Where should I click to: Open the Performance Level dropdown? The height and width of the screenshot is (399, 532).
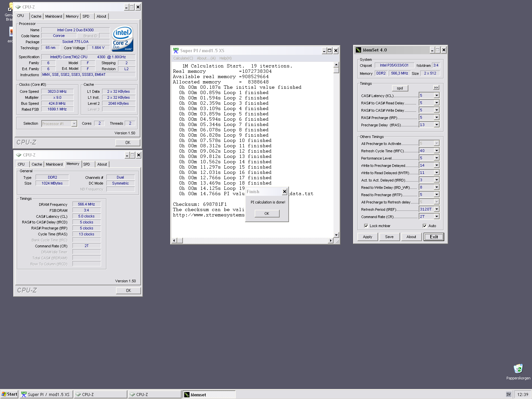[437, 158]
